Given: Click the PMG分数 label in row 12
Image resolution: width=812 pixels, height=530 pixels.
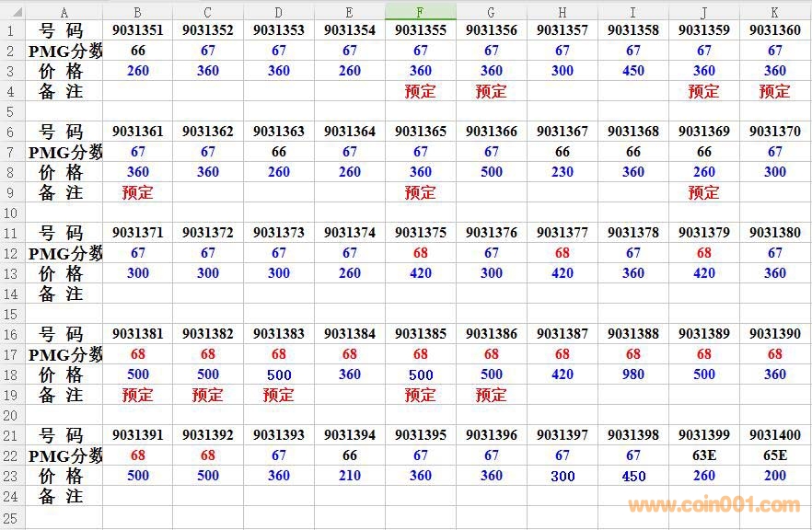Looking at the screenshot, I should (x=64, y=253).
